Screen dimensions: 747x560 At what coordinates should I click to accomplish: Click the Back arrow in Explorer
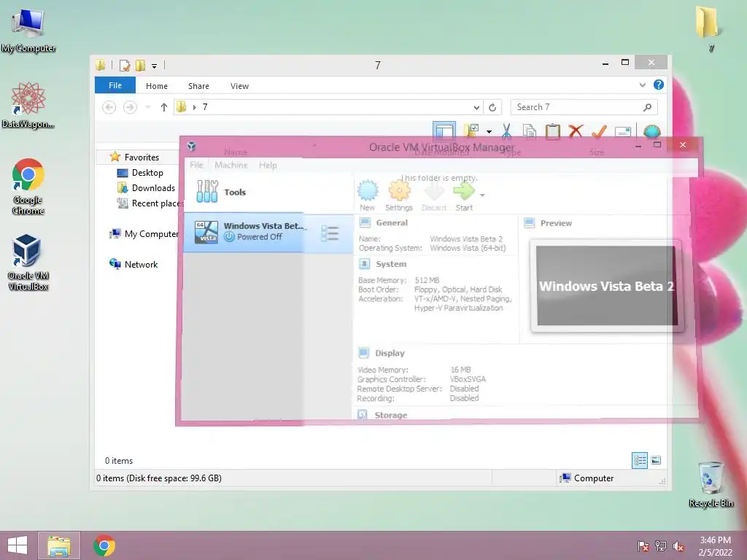[x=109, y=107]
